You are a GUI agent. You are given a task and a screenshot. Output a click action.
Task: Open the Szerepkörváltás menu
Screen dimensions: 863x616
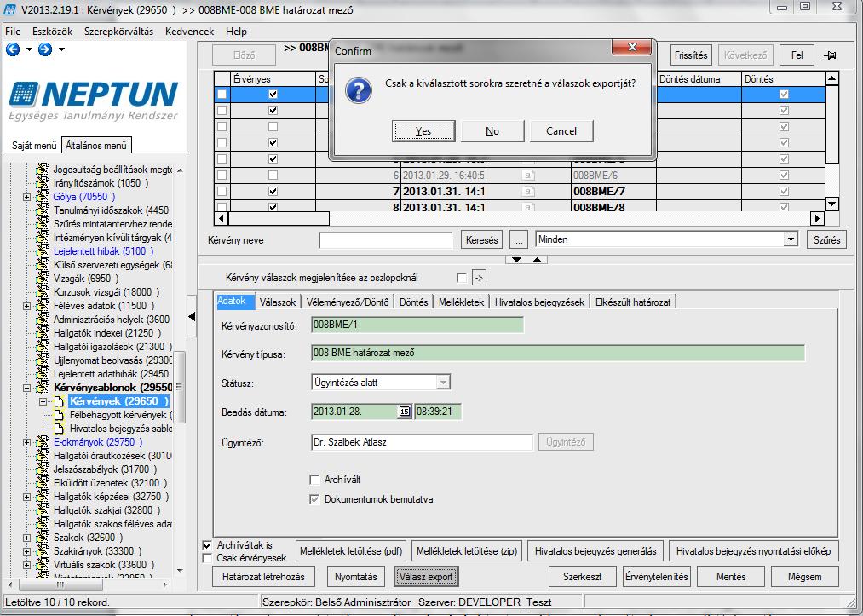click(119, 32)
